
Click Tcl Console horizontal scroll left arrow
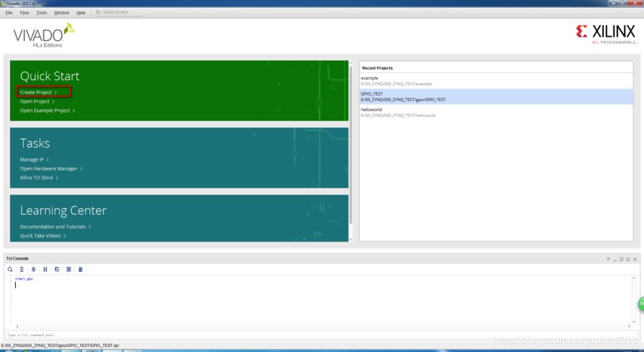[x=17, y=327]
